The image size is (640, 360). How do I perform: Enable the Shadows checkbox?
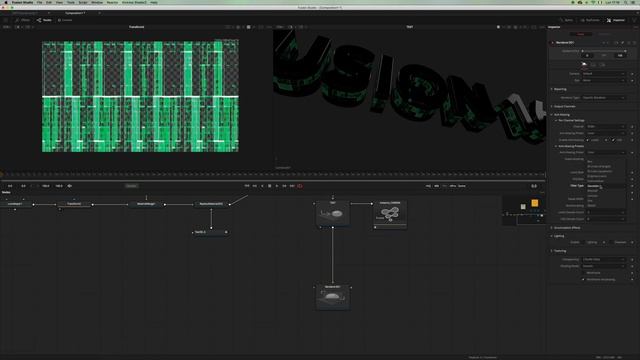pyautogui.click(x=612, y=242)
